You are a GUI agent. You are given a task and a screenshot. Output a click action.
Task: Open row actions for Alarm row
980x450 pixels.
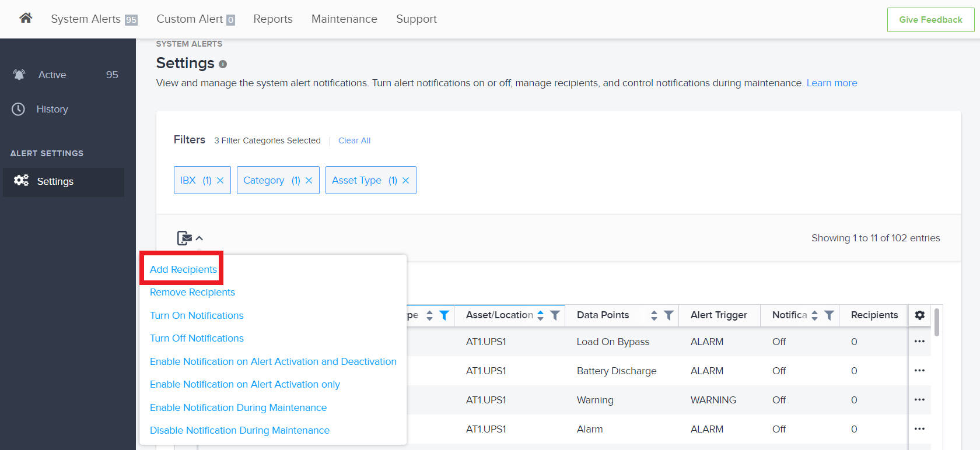point(920,429)
